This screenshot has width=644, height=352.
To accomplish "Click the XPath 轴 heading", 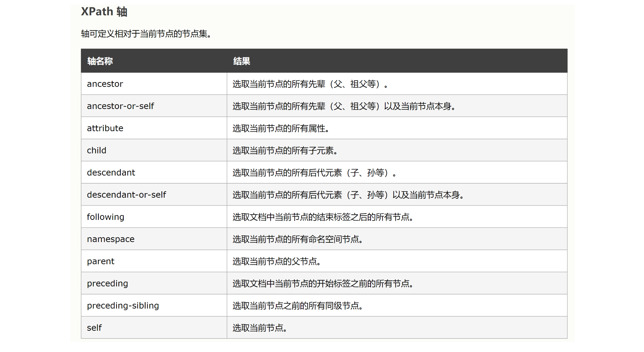I will (104, 12).
